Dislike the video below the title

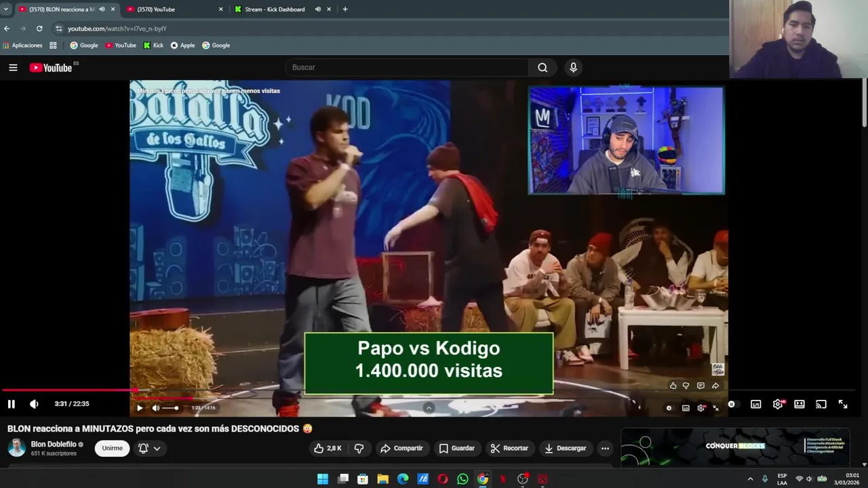(359, 448)
